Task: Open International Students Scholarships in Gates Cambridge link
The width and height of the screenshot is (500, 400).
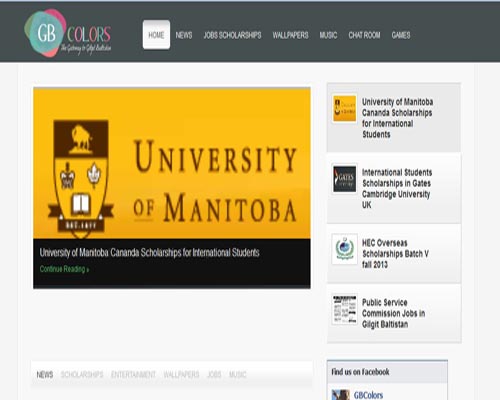Action: (x=397, y=188)
